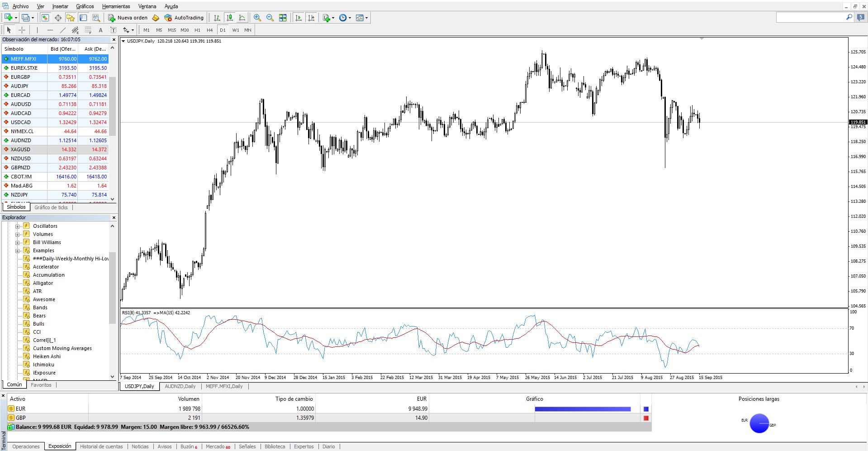Click the search magnifier icon
This screenshot has width=868, height=451.
[849, 17]
